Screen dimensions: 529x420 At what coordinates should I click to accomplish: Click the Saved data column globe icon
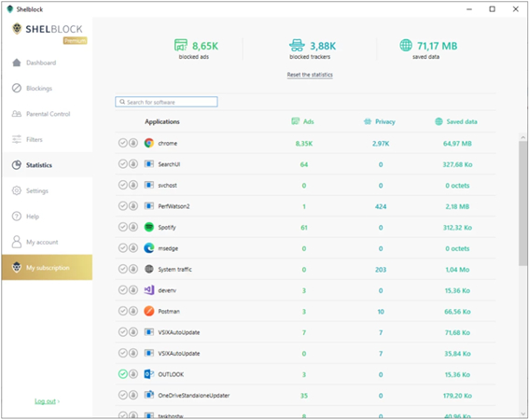pos(439,121)
